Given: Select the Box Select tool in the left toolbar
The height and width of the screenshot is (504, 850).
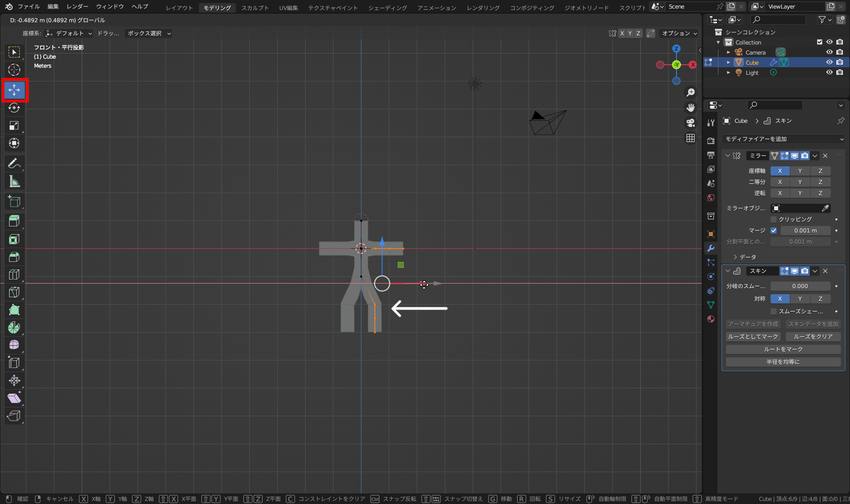Looking at the screenshot, I should click(14, 52).
